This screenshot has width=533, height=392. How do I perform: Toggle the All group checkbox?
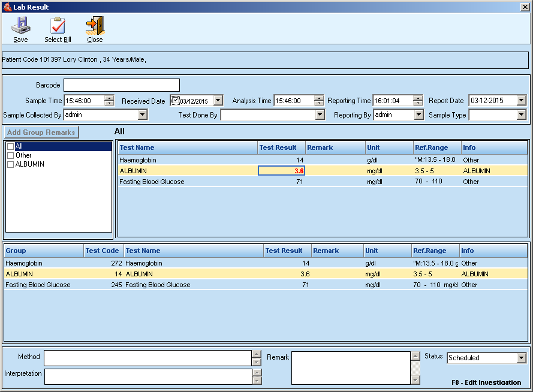pyautogui.click(x=10, y=146)
